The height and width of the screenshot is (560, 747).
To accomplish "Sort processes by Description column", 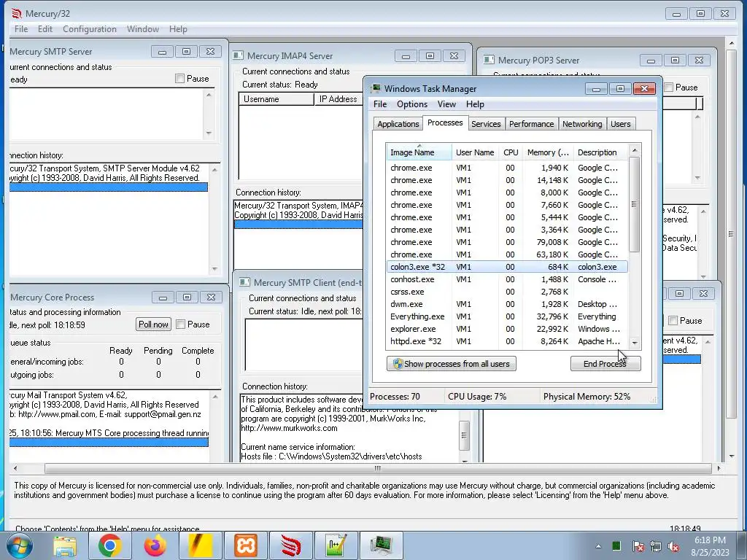I will (x=600, y=152).
